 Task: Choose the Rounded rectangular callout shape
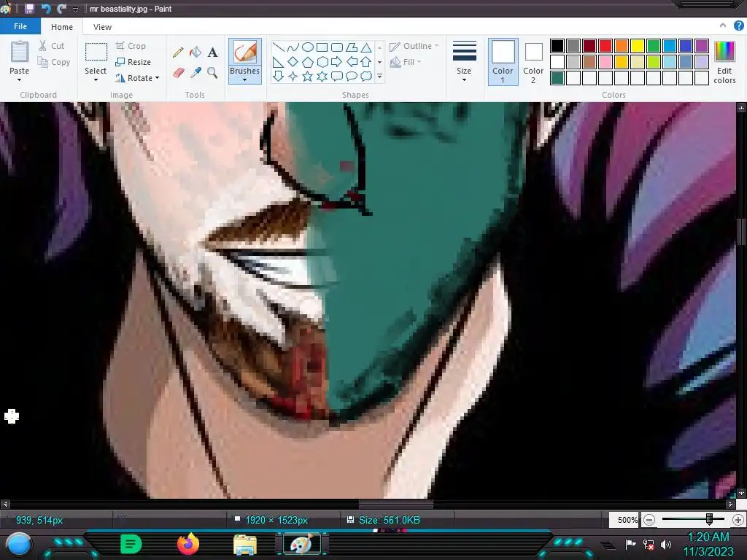click(337, 76)
